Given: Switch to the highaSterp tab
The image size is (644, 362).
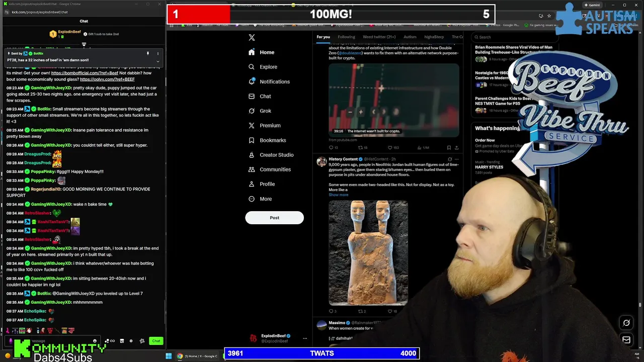Looking at the screenshot, I should coord(434,37).
